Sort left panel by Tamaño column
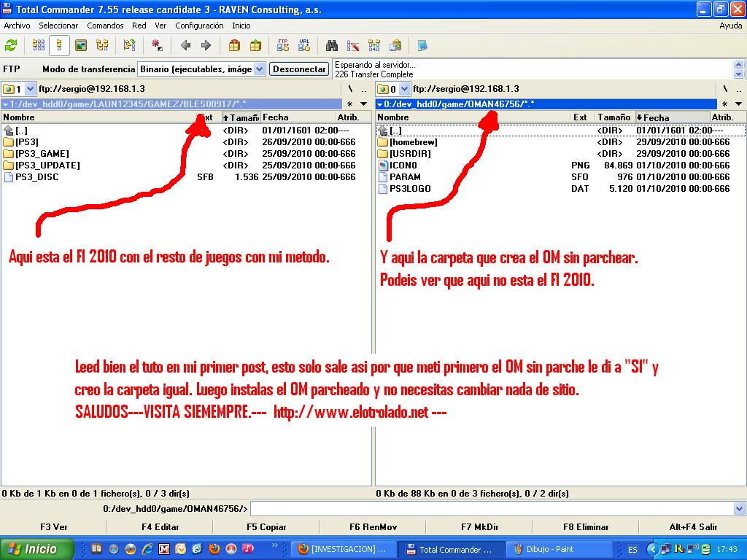The image size is (747, 560). (241, 117)
